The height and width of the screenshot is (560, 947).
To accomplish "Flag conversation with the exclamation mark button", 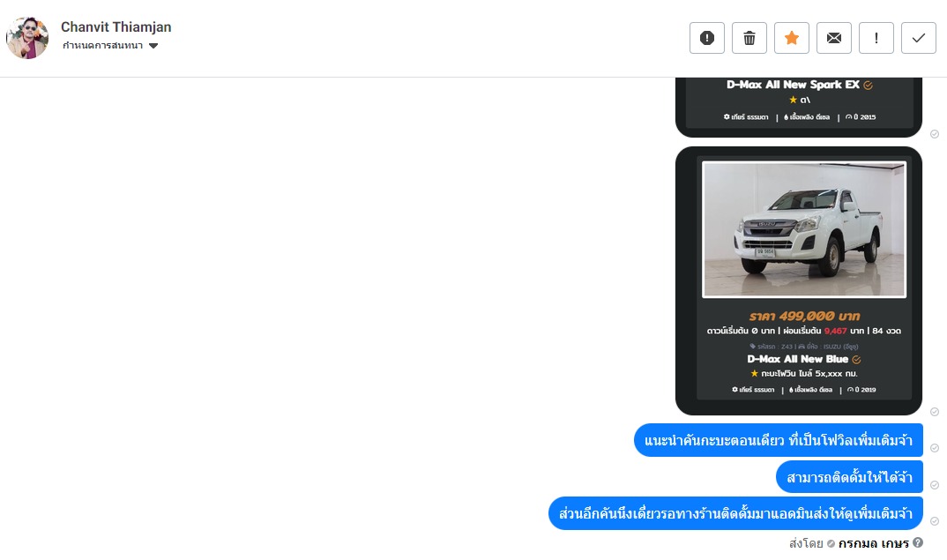I will coord(876,38).
